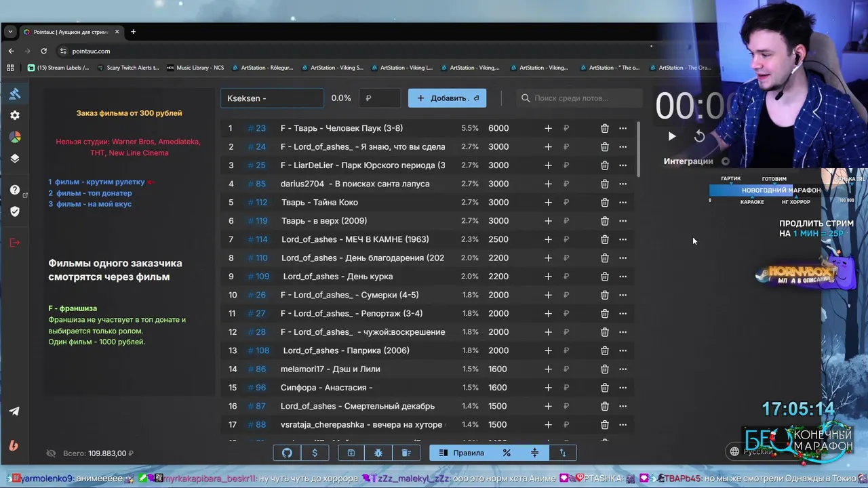This screenshot has height=488, width=868.
Task: Open the Music Library - NCS bookmark
Action: click(x=195, y=68)
